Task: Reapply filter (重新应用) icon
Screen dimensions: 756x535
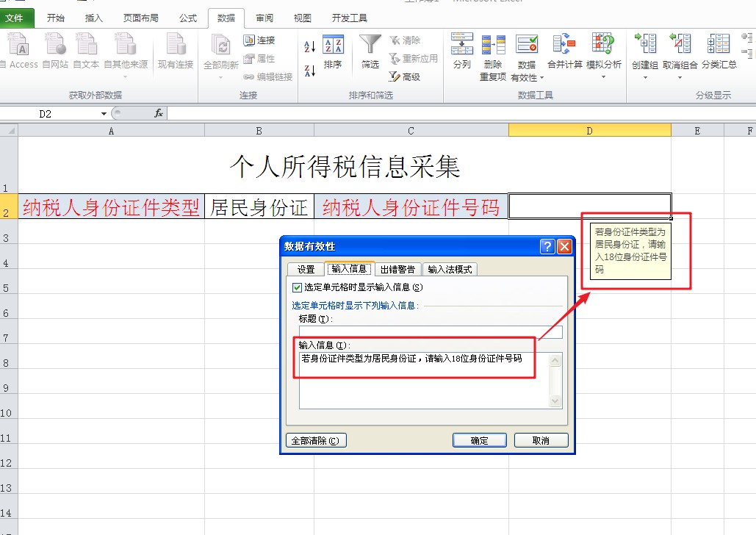Action: (x=413, y=58)
